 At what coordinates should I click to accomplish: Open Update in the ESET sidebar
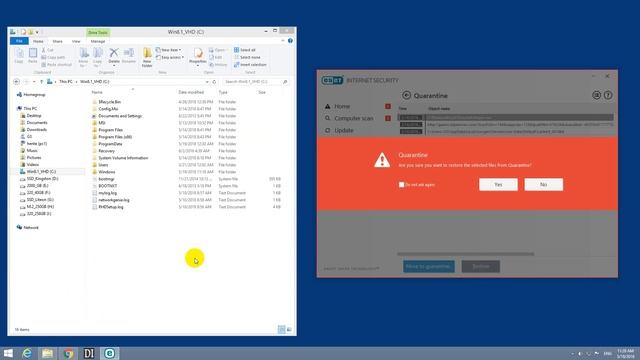coord(344,131)
